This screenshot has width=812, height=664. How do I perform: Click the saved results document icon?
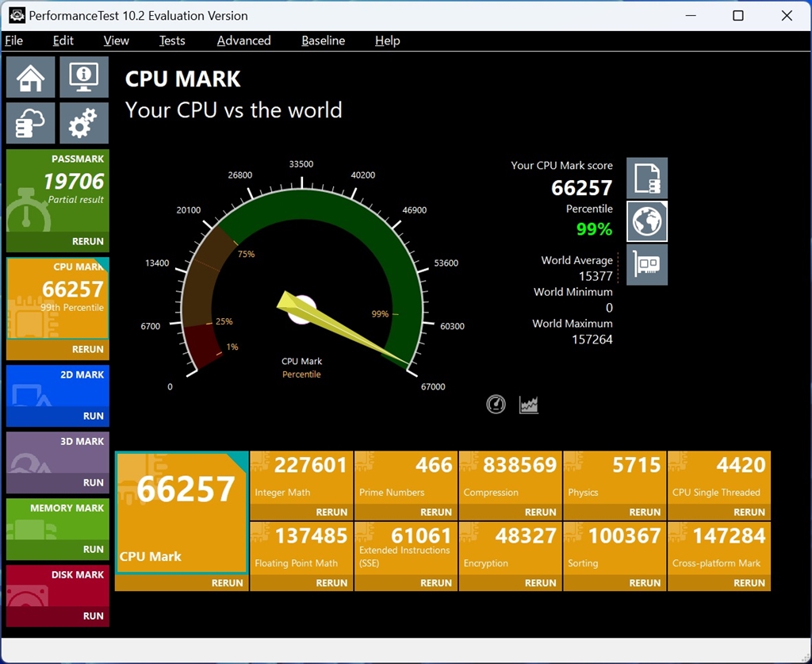coord(647,178)
